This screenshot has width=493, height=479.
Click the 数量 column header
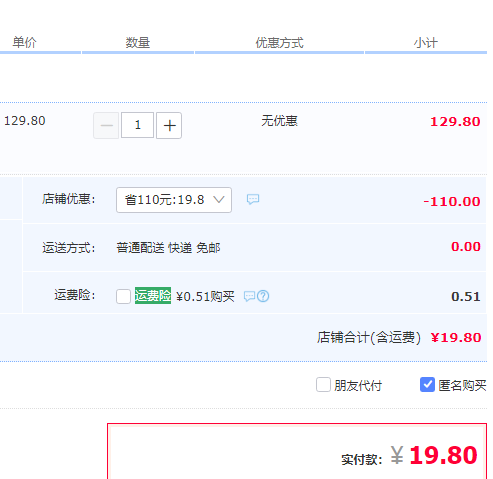(138, 43)
